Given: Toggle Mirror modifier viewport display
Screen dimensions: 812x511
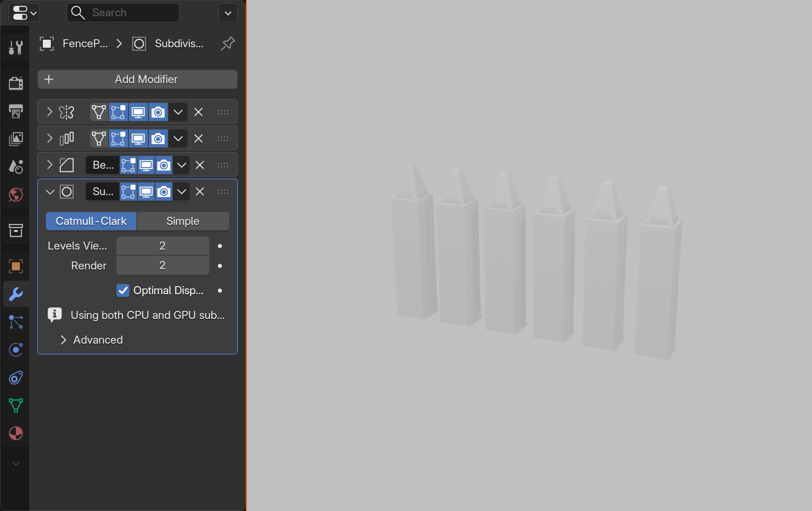Looking at the screenshot, I should point(138,112).
